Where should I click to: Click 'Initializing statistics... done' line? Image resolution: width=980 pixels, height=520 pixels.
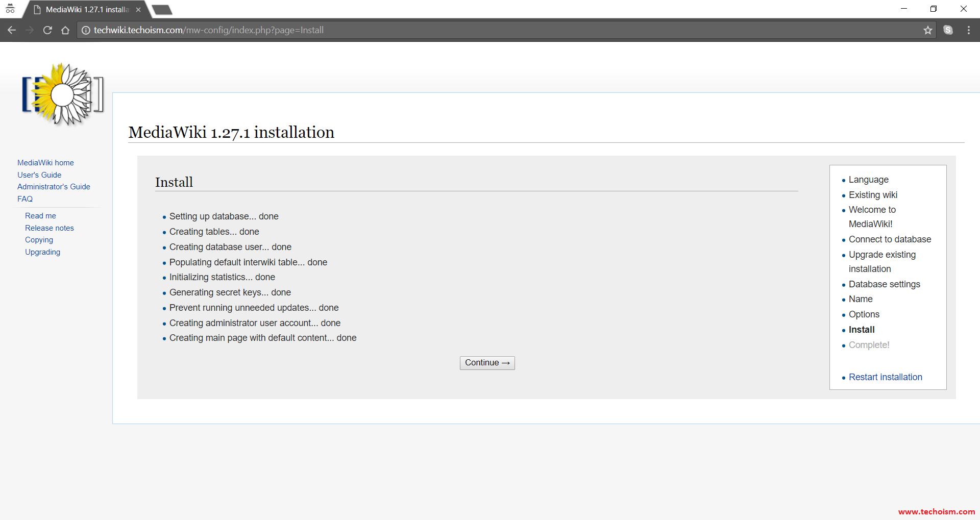pos(222,277)
